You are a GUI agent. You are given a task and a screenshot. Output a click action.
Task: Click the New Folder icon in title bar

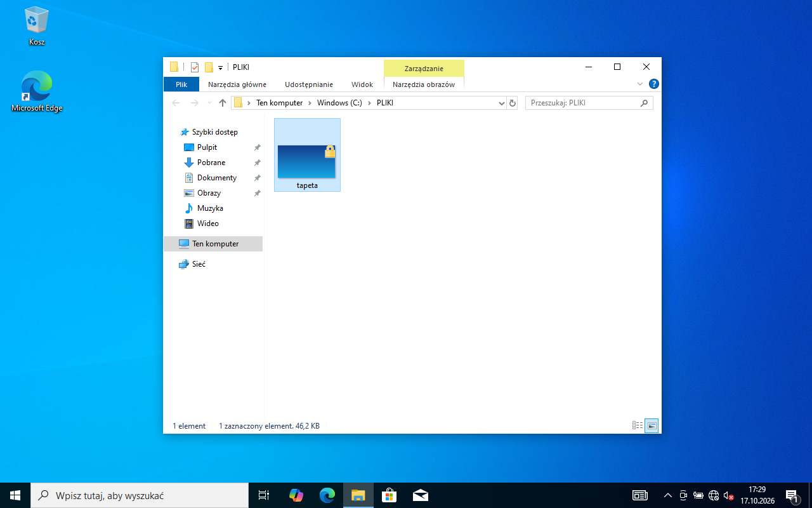(x=209, y=67)
